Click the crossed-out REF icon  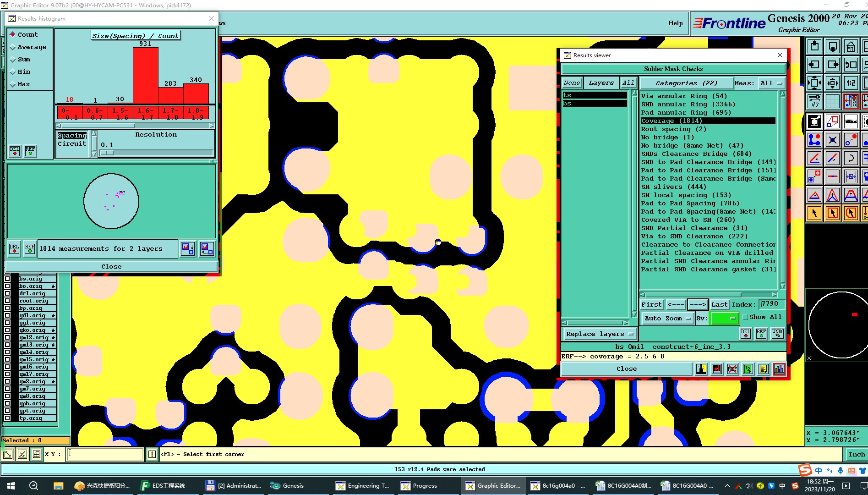tap(732, 369)
